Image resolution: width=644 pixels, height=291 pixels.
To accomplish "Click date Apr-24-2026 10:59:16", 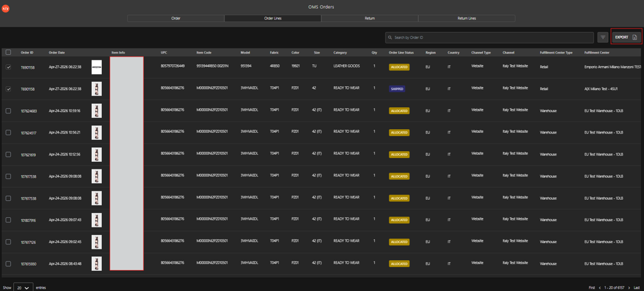I will (65, 111).
